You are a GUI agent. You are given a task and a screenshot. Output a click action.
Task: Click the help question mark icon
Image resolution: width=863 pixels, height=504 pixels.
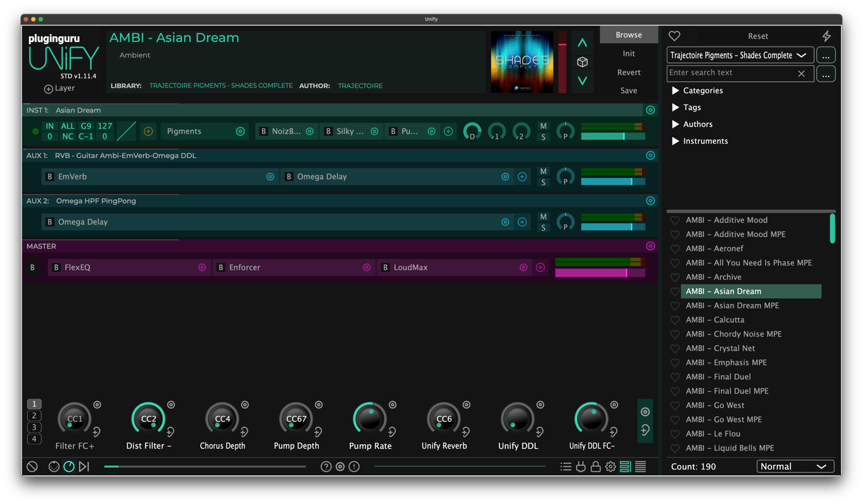[326, 467]
